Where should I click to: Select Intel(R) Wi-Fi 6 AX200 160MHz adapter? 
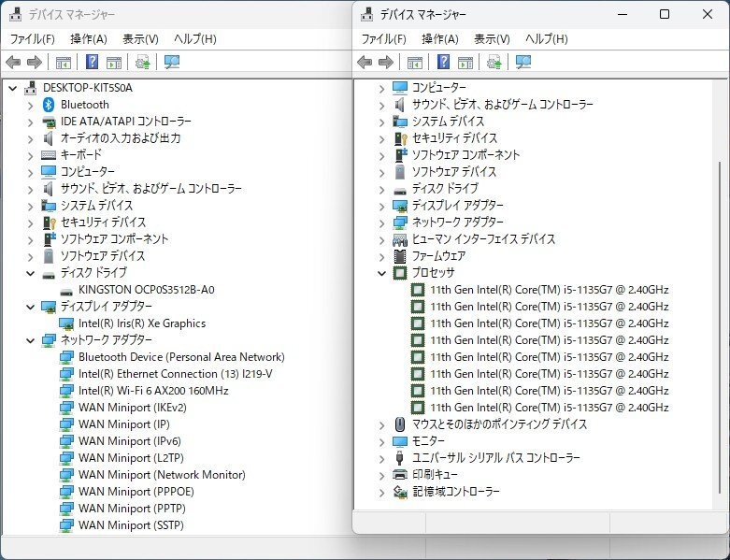153,391
